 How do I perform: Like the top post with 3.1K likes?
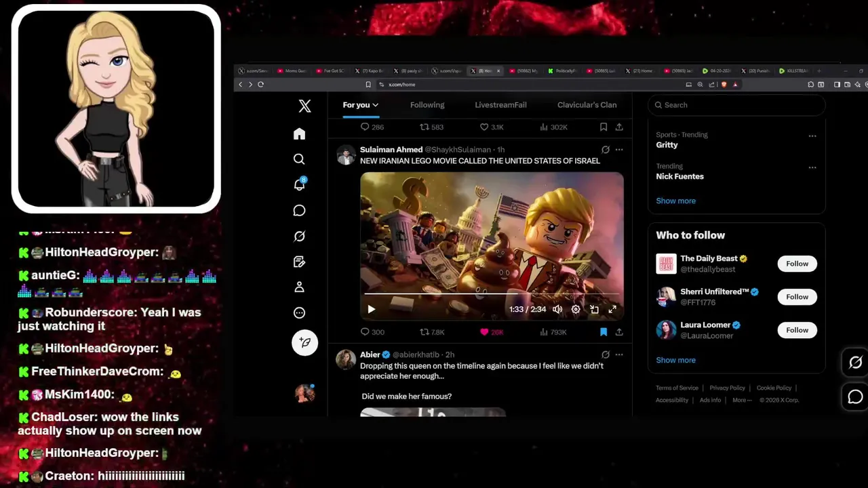492,127
